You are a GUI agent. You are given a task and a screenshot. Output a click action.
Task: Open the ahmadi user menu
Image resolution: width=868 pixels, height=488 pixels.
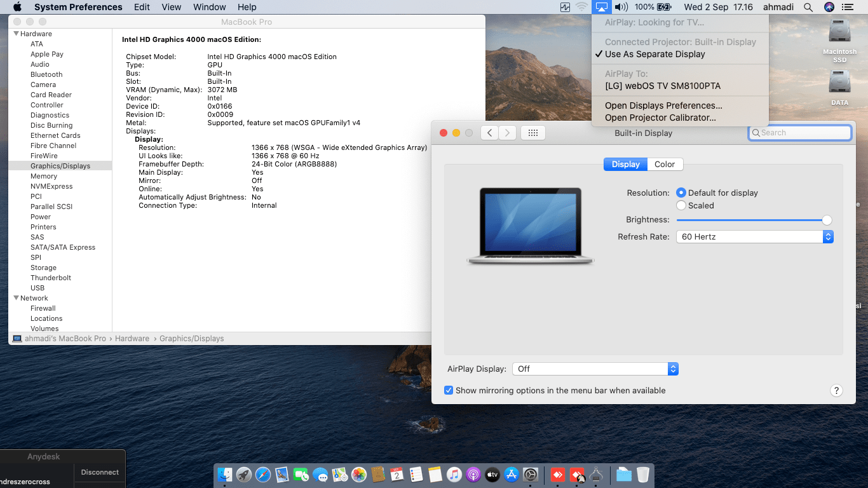coord(777,7)
